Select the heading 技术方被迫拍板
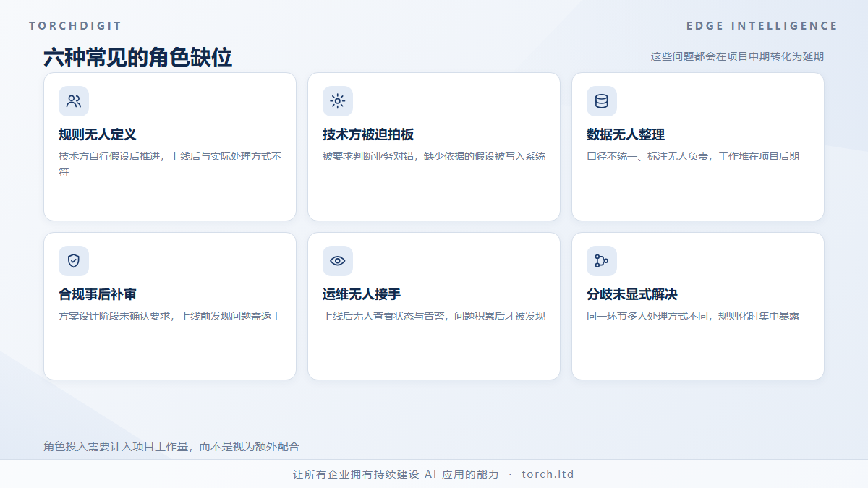 368,135
